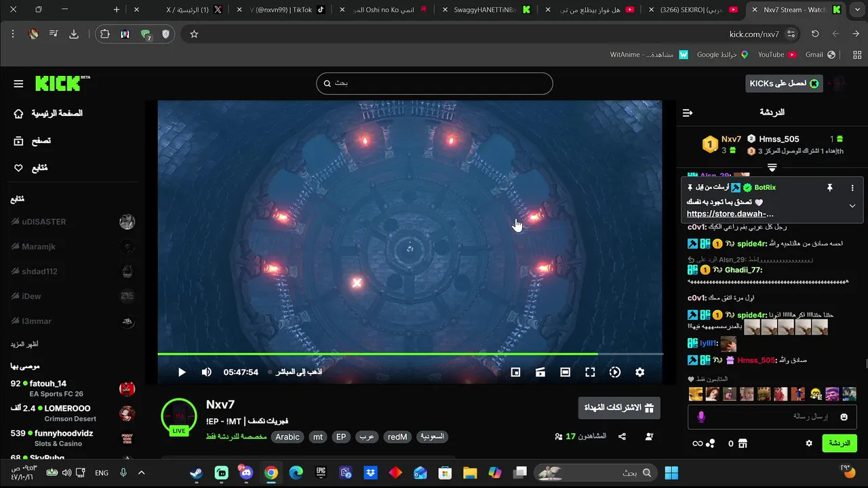Viewport: 868px width, 488px height.
Task: Click the follow channel icon
Action: coord(649,436)
